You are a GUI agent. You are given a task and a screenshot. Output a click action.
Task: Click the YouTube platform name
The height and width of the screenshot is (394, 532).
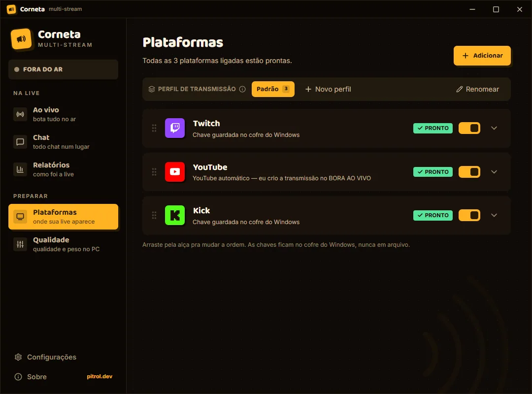click(210, 167)
